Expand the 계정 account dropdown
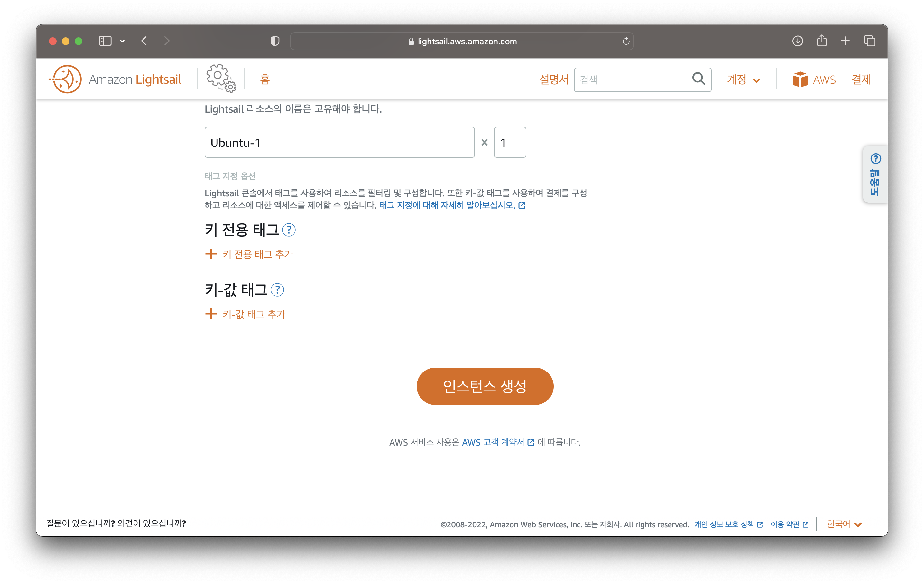Screen dimensions: 924x584 (743, 80)
